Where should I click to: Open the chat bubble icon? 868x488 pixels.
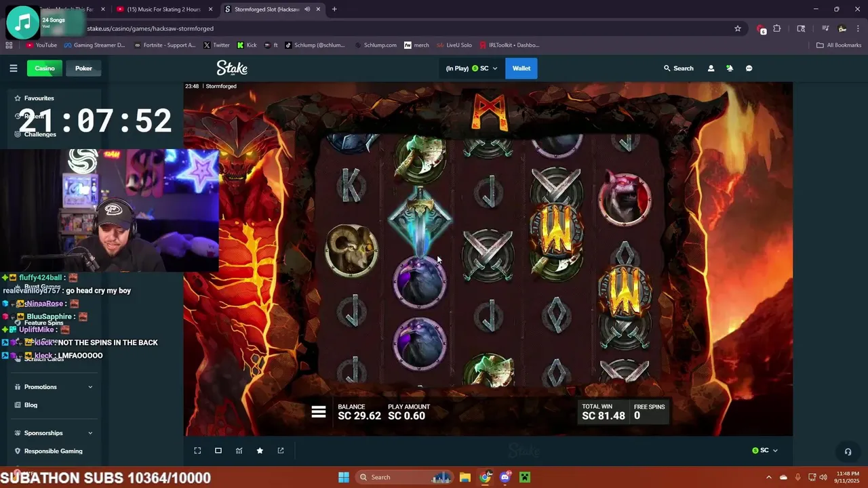click(x=749, y=68)
